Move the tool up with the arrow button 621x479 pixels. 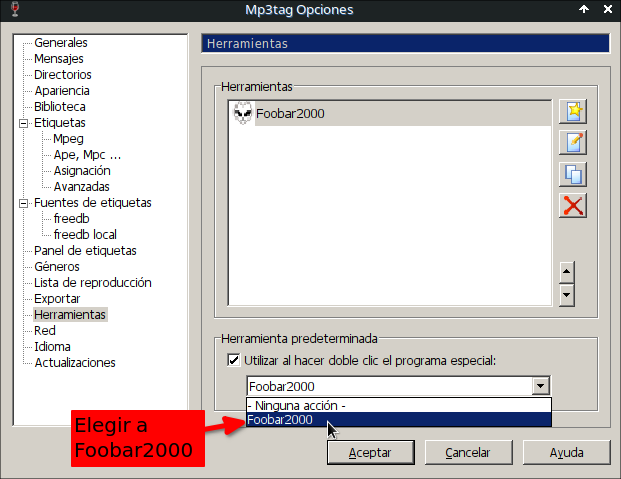[x=567, y=272]
